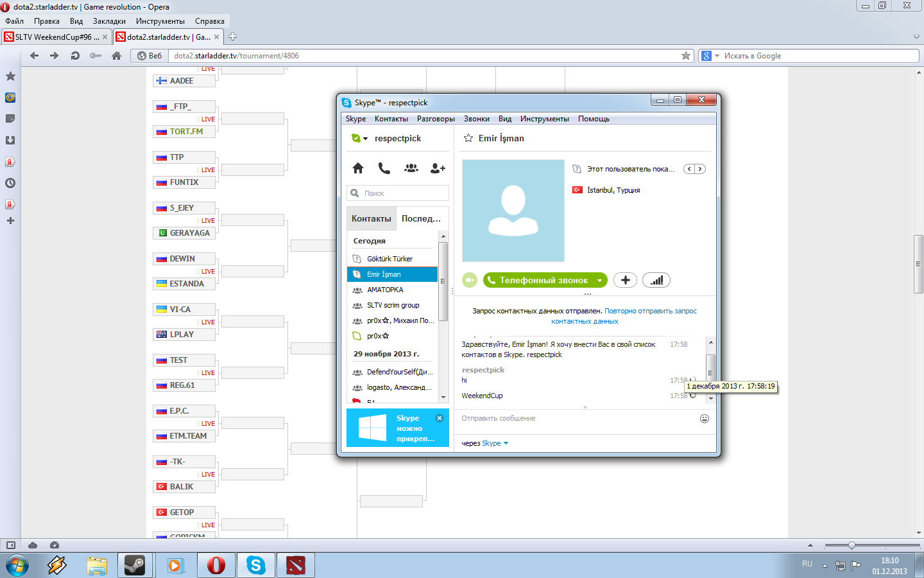Open the Windows Start menu
Image resolution: width=924 pixels, height=578 pixels.
coord(17,565)
